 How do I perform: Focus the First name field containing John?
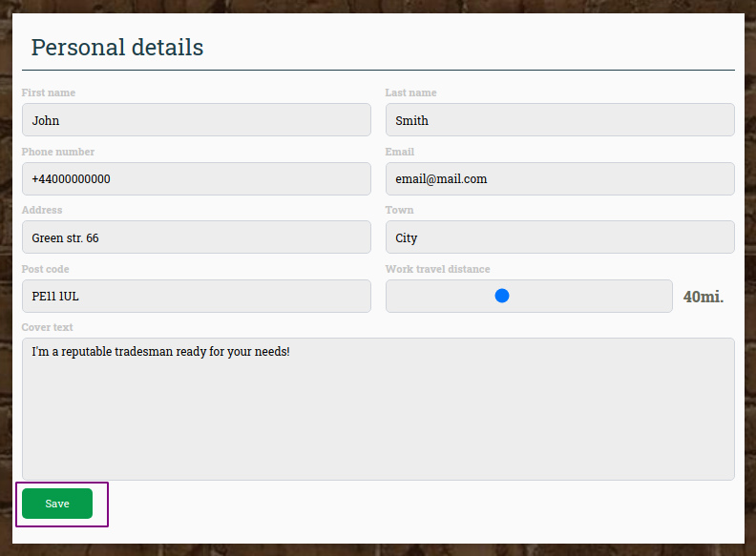click(197, 119)
